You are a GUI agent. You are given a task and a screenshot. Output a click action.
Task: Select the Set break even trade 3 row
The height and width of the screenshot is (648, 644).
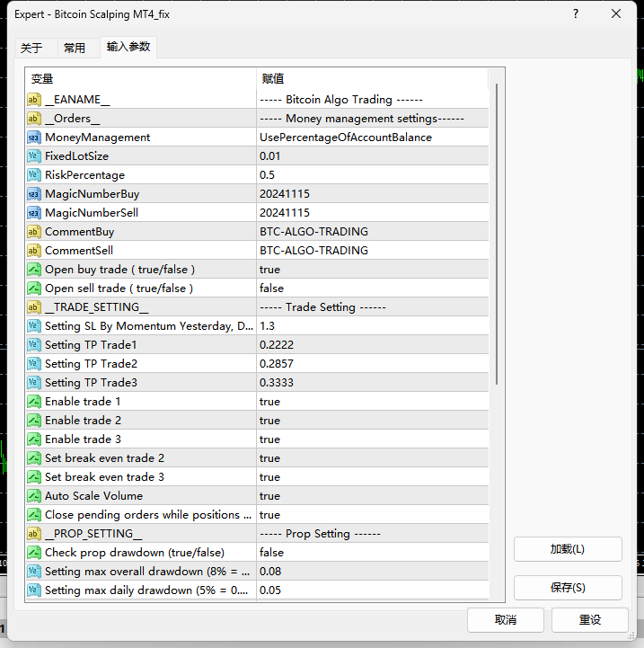(257, 477)
